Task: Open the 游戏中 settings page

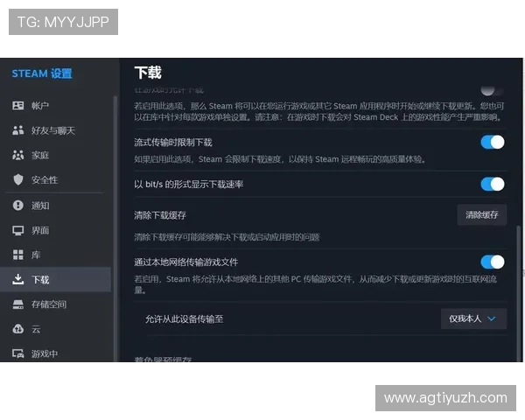Action: click(56, 353)
